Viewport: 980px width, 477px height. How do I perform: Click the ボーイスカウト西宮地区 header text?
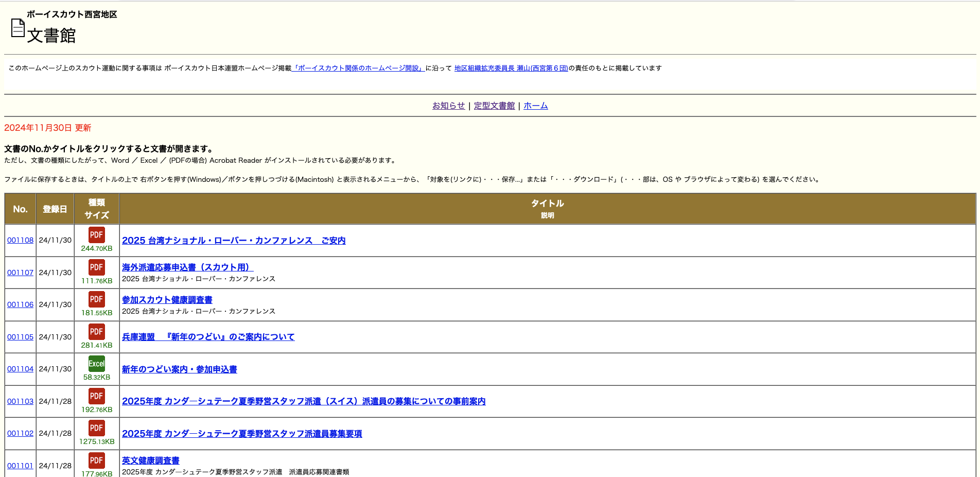point(72,14)
